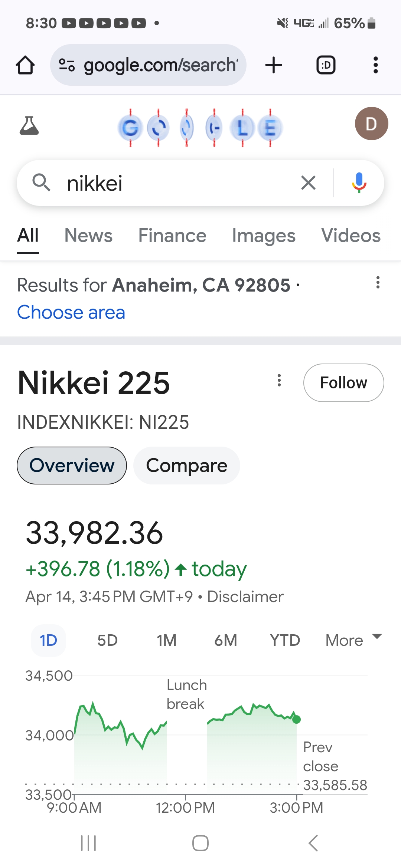Screen dimensions: 401x868
Task: Follow the Nikkei 225 index
Action: point(343,383)
